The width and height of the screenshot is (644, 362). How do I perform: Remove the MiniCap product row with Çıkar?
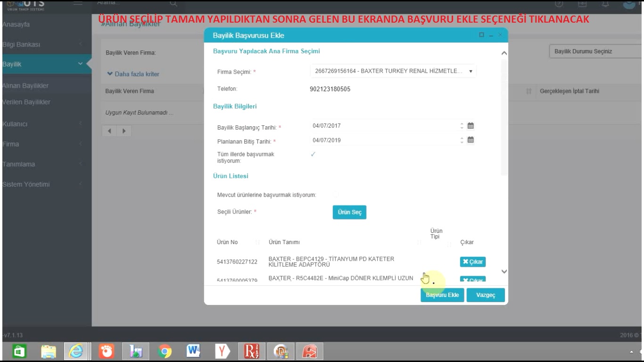472,280
